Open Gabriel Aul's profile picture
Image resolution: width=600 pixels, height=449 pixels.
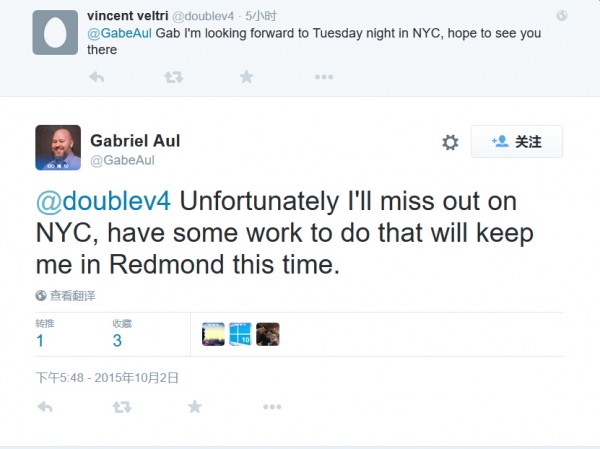click(58, 147)
